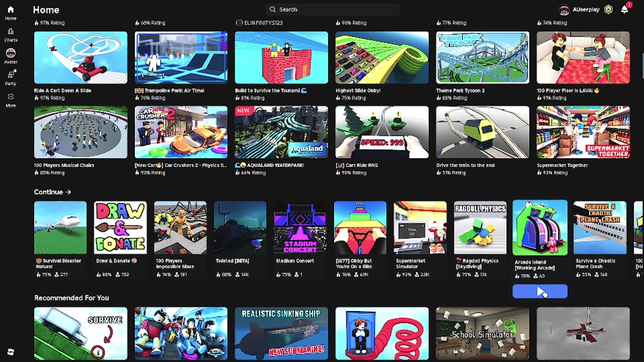Click the Recommended For You heading
This screenshot has width=644, height=362.
coord(71,298)
